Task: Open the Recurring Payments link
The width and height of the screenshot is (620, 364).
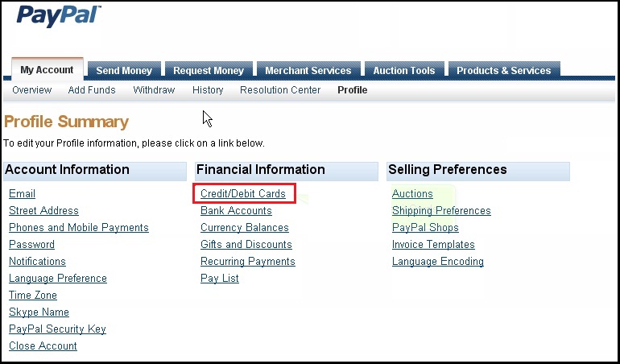Action: click(x=248, y=262)
